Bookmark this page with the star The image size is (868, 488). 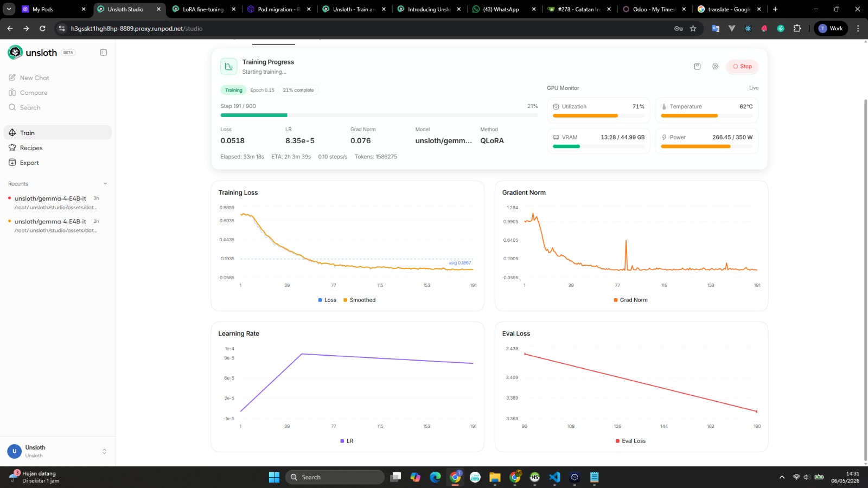coord(693,28)
